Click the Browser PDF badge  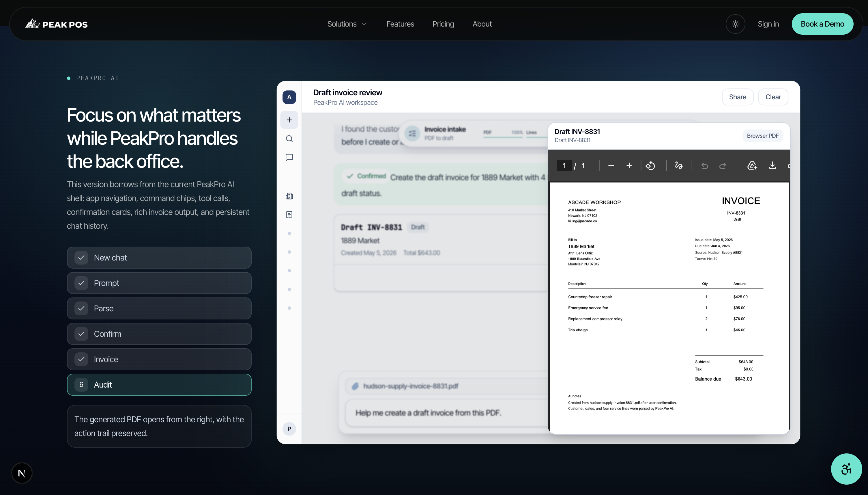click(762, 136)
